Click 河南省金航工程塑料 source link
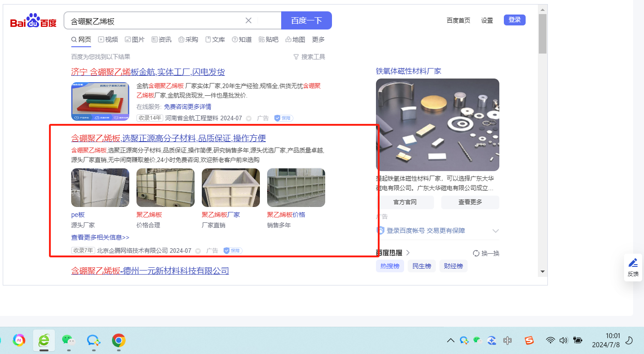 pos(192,118)
